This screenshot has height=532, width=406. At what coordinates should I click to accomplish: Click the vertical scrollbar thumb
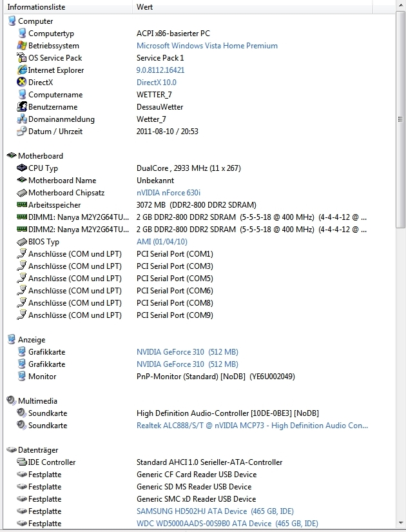(x=400, y=119)
